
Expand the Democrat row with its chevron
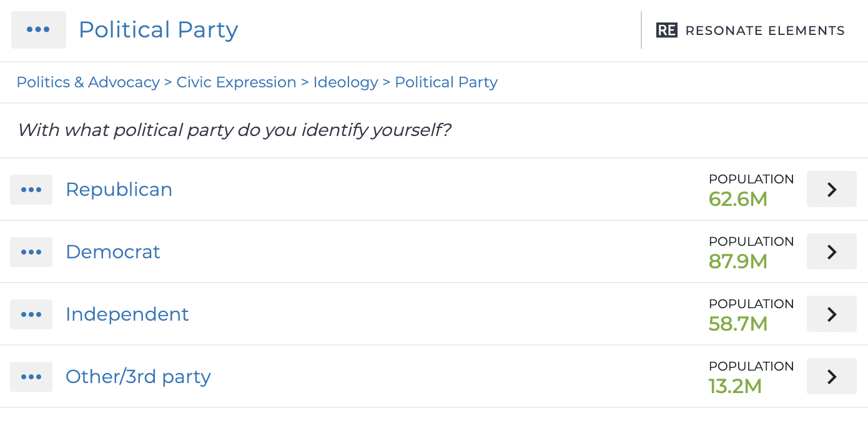click(831, 251)
